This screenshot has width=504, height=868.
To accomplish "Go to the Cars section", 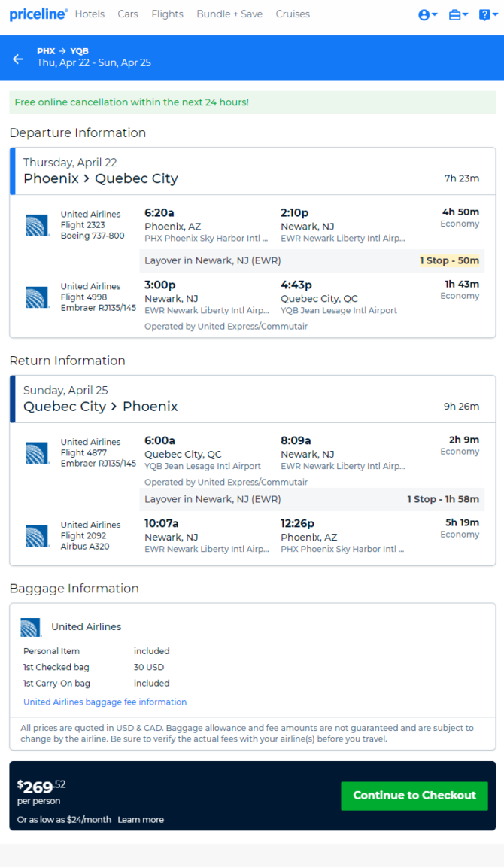I will 128,14.
